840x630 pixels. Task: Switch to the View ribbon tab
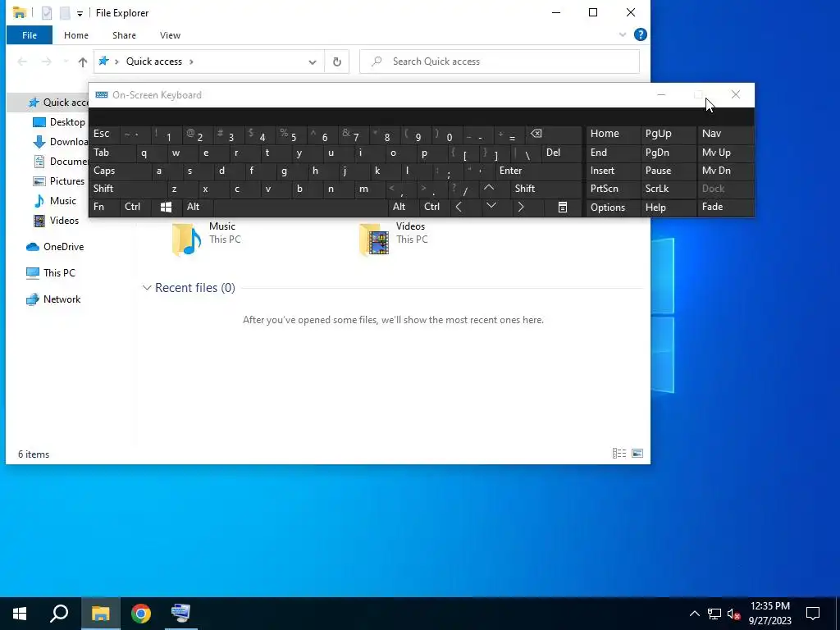click(170, 35)
